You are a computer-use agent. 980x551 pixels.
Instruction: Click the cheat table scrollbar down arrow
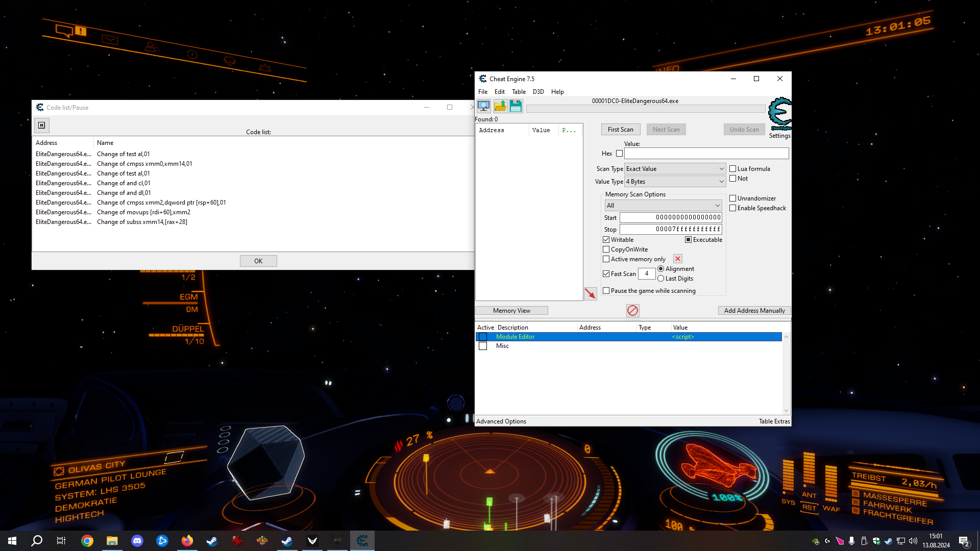tap(786, 411)
